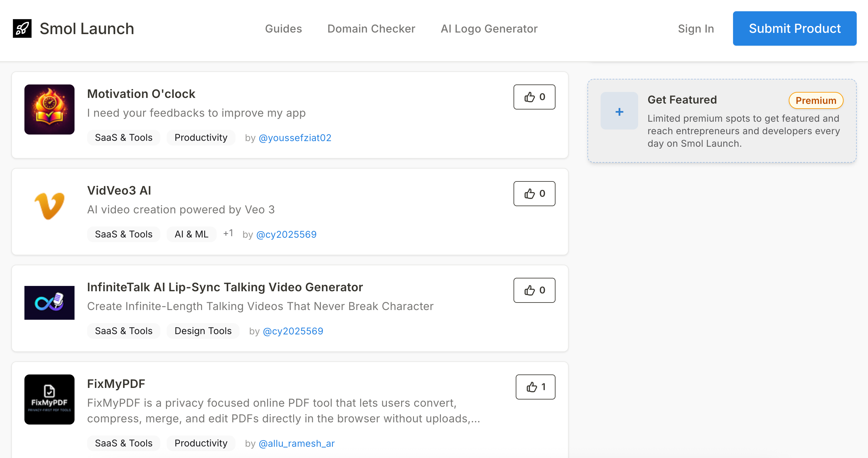The width and height of the screenshot is (868, 458).
Task: Visit @youssefziat02 author profile
Action: [295, 138]
